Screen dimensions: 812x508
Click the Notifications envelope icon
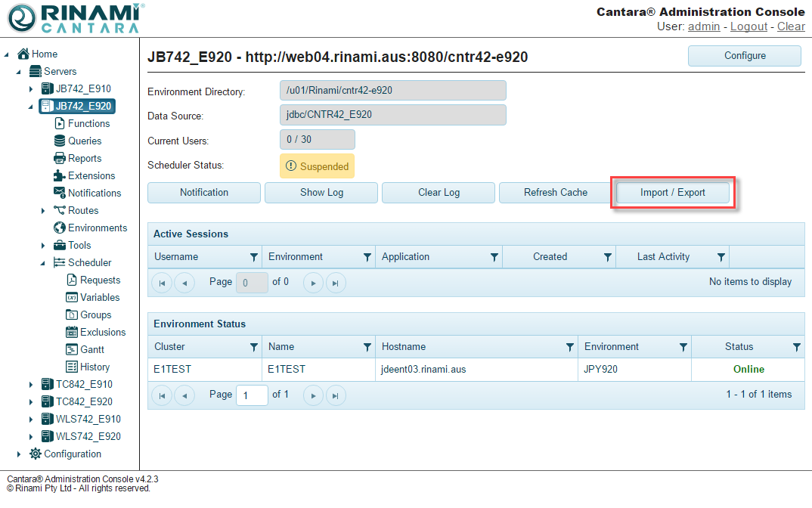tap(60, 193)
